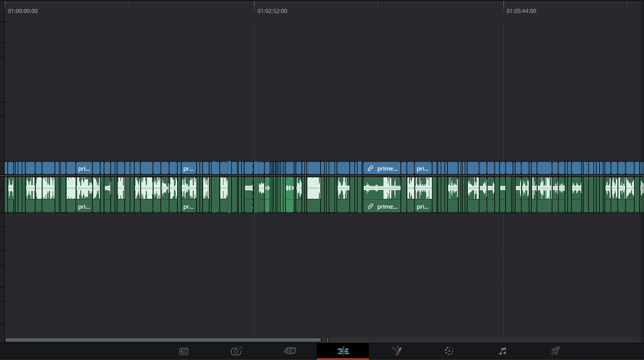Click the 01:00:00:00 timecode in the ruler

(x=23, y=11)
